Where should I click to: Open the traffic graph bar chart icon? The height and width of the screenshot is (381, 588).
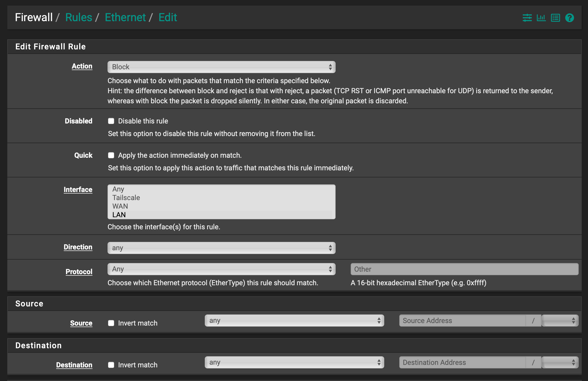[x=541, y=18]
